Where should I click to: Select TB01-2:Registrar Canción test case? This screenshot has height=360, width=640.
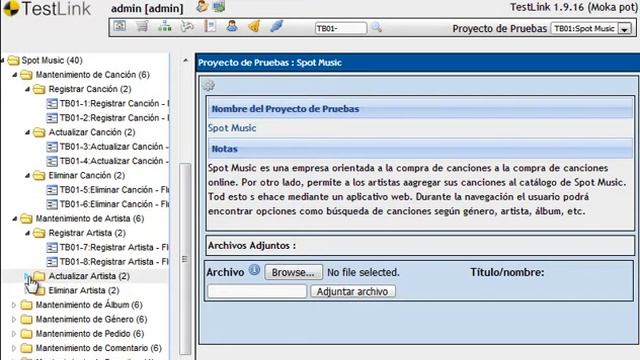(x=114, y=118)
